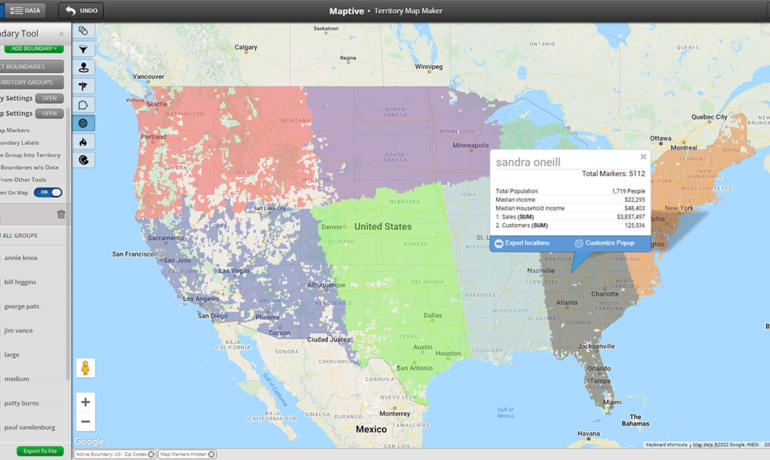Select the paul vandenburg territory group
Screen dimensions: 770x460
pos(30,427)
